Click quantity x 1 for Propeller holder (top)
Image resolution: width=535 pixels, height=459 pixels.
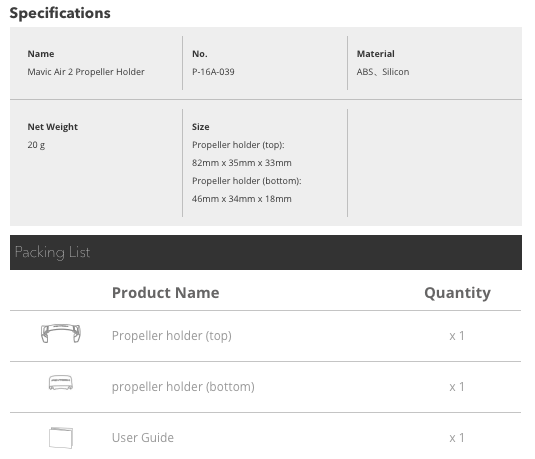[457, 336]
